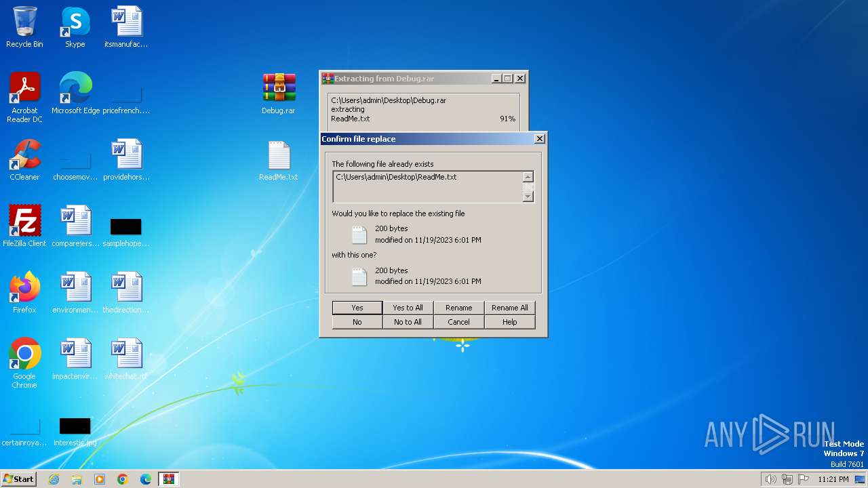The width and height of the screenshot is (868, 488).
Task: Launch FileZilla Client shortcut
Action: pyautogui.click(x=24, y=226)
